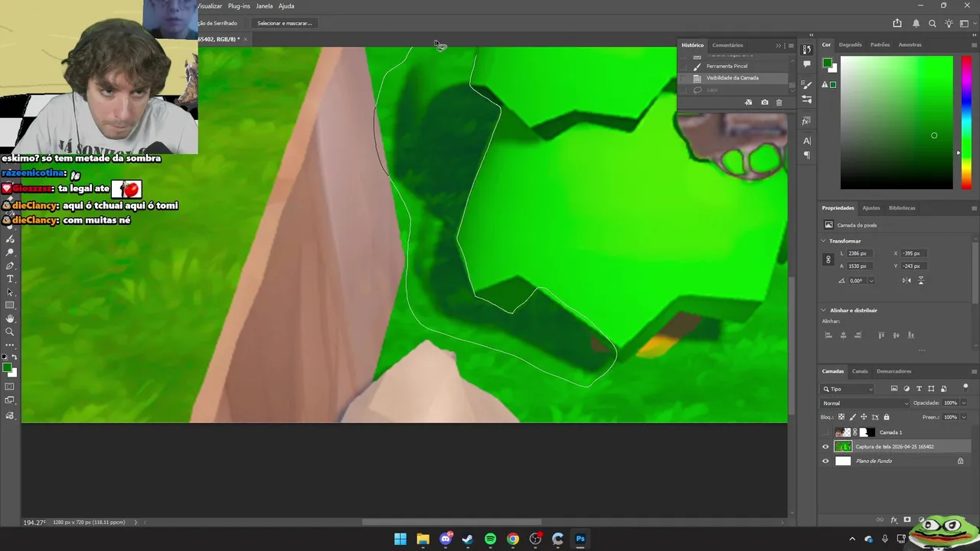Click the hue spectrum slider bar
The image size is (980, 551).
point(966,122)
